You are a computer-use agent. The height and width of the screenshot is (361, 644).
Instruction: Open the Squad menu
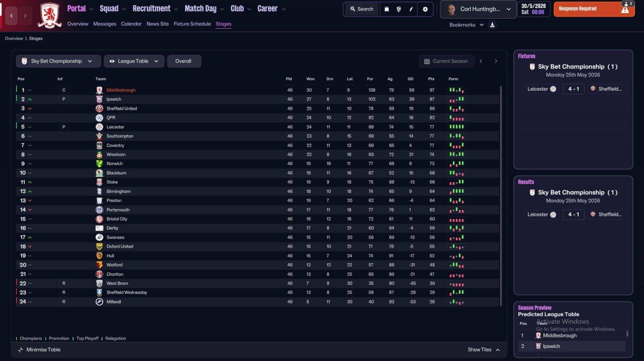113,9
